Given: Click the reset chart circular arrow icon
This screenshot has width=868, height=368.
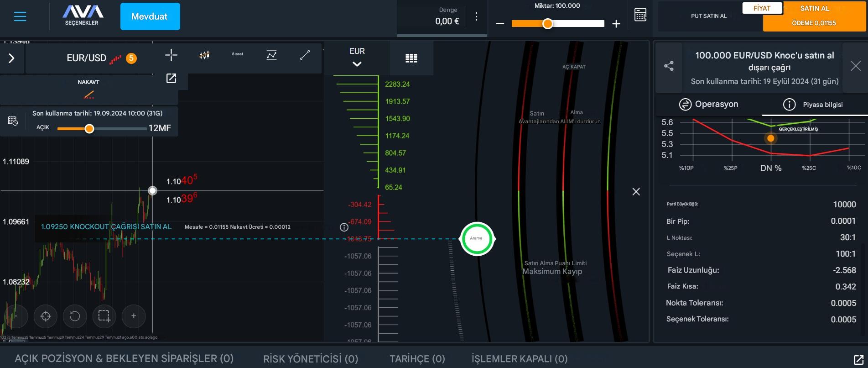Looking at the screenshot, I should pyautogui.click(x=75, y=316).
